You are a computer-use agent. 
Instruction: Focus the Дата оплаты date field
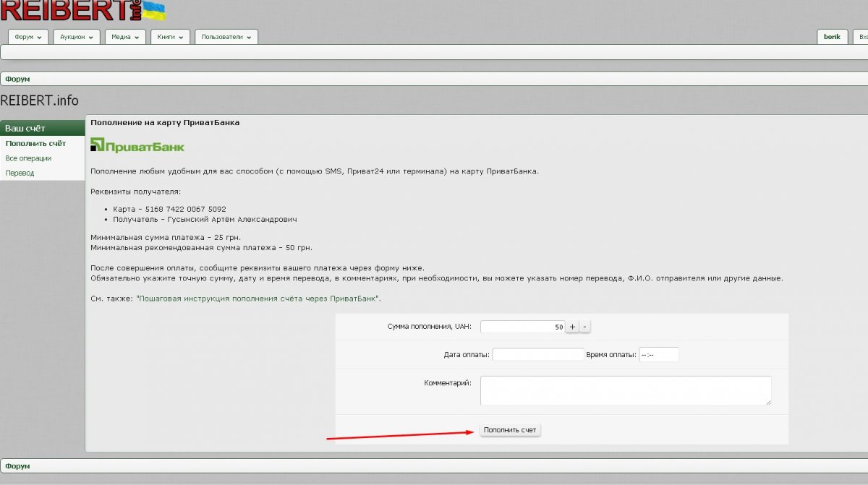537,355
